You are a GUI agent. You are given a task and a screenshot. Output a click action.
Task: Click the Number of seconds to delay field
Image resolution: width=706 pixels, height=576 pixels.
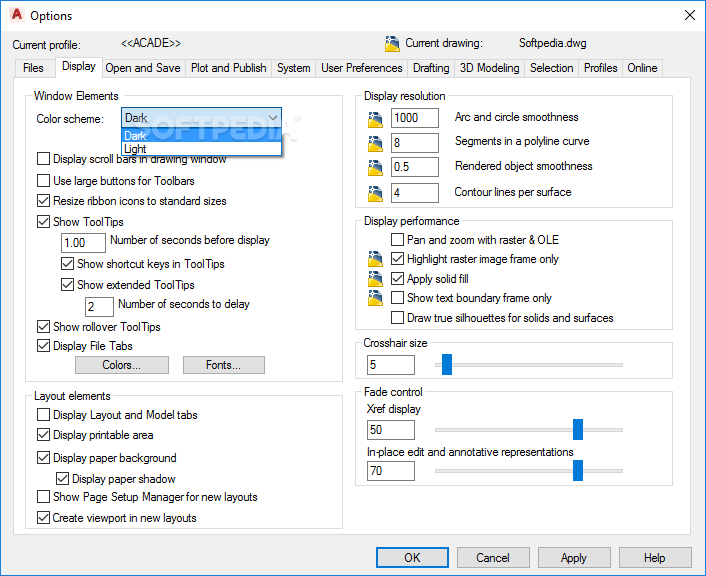[100, 307]
